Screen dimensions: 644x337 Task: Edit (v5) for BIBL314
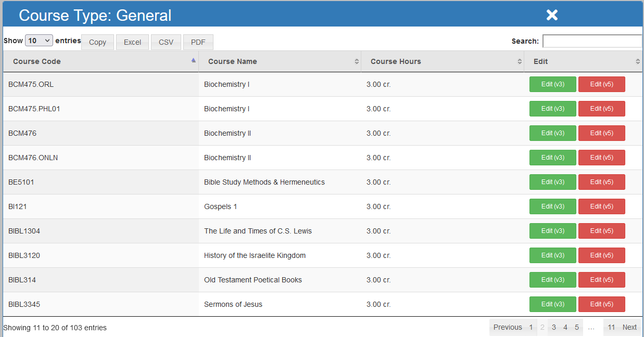click(x=602, y=280)
